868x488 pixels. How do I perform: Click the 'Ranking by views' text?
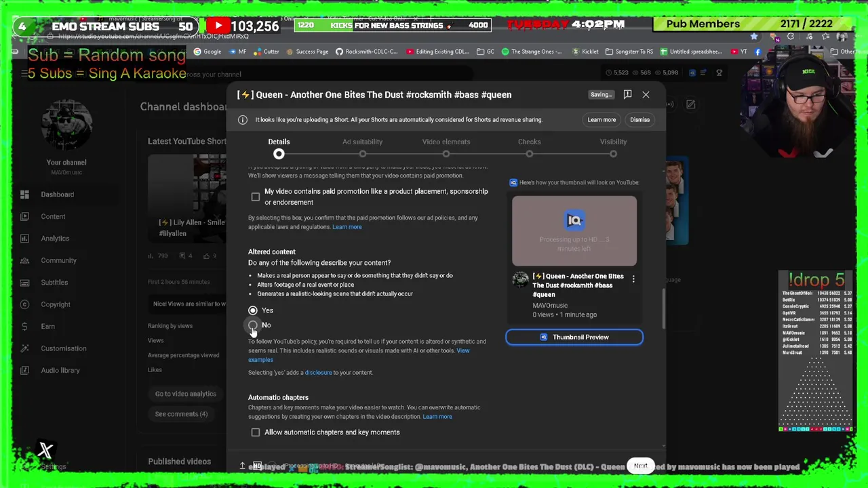tap(170, 326)
